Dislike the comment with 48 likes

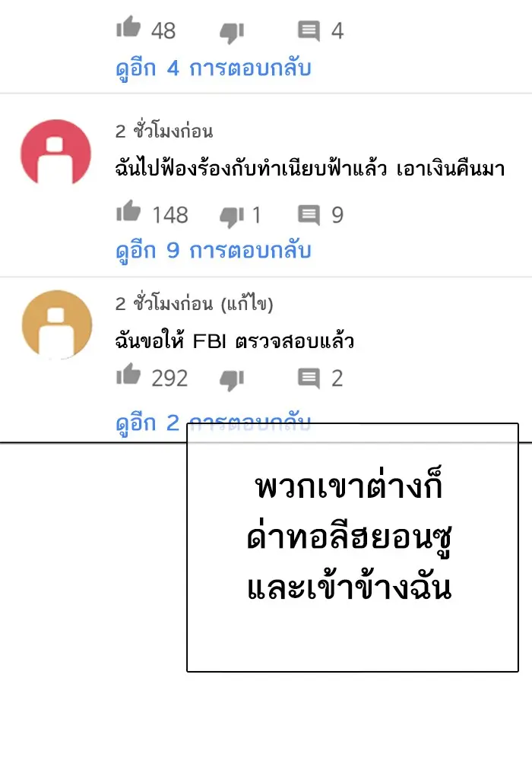pyautogui.click(x=232, y=33)
